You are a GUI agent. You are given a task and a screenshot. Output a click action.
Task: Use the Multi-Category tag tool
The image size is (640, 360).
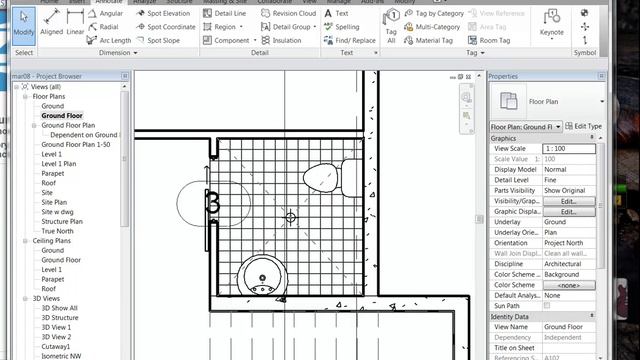tap(432, 27)
